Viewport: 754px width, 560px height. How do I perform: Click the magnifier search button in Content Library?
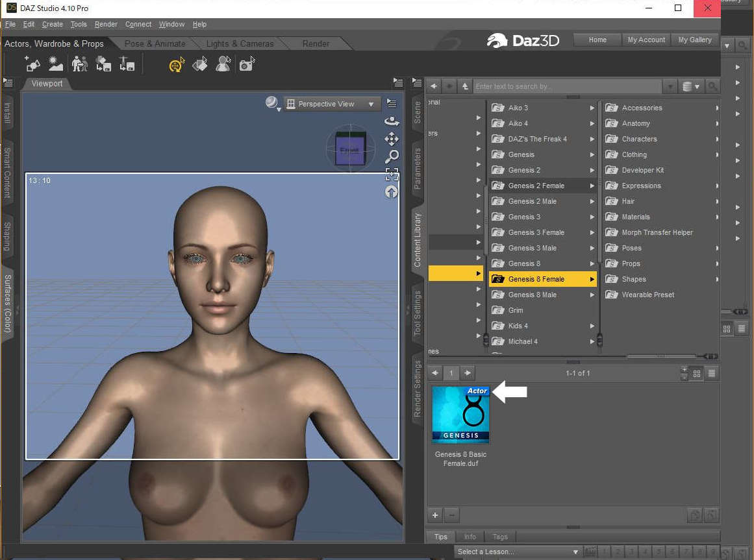point(712,86)
